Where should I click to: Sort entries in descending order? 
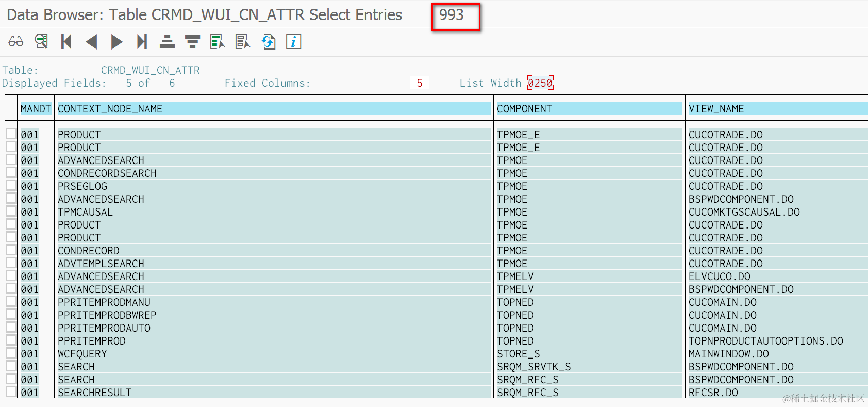coord(192,41)
